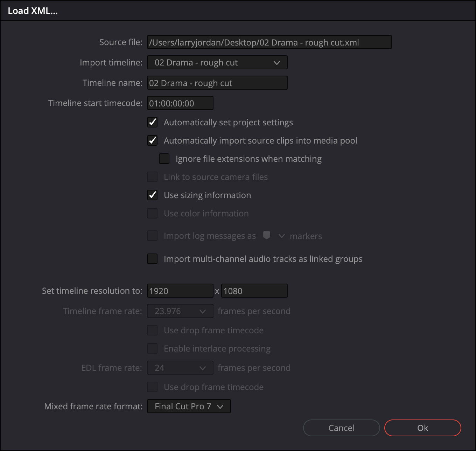Check Import multi-channel audio tracks as linked groups
This screenshot has height=451, width=476.
click(152, 259)
